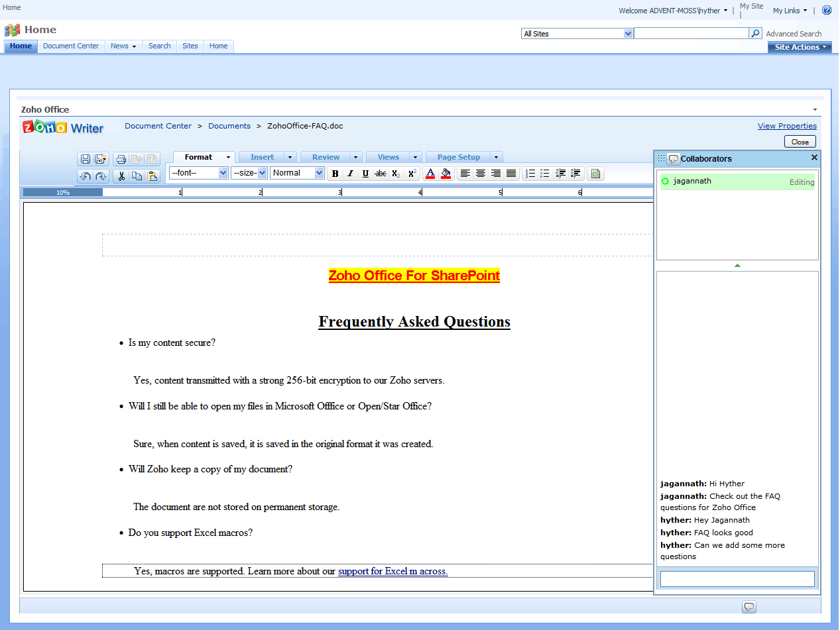Click the chat message input field
840x630 pixels.
pyautogui.click(x=737, y=579)
